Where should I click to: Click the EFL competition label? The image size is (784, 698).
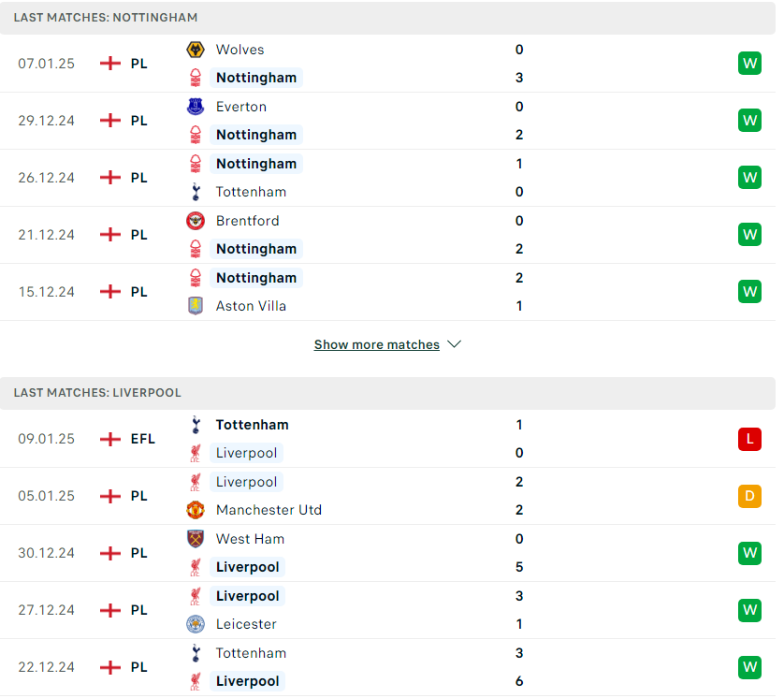pos(143,439)
